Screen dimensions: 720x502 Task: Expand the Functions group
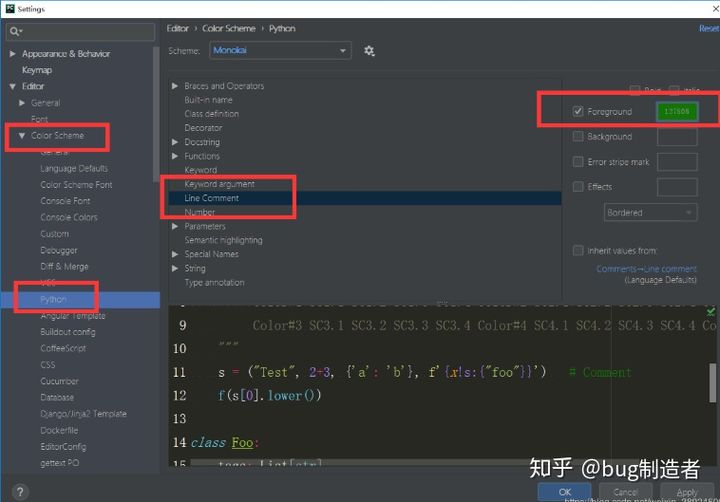point(175,156)
